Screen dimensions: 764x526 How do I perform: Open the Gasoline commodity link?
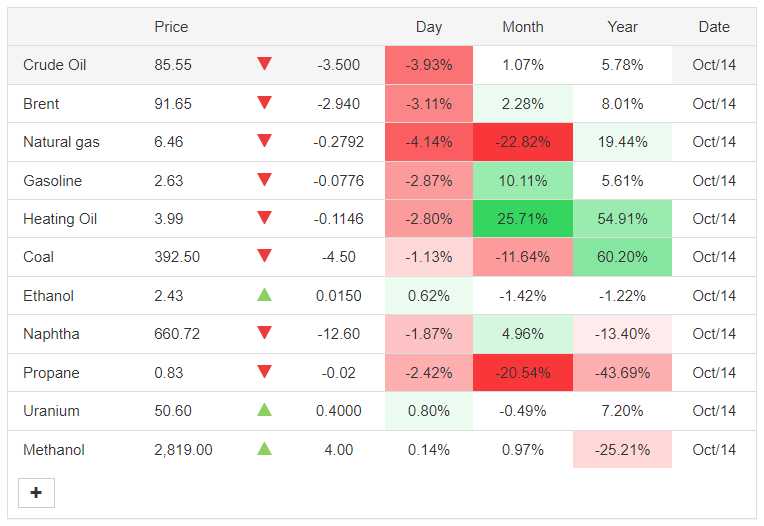[53, 181]
